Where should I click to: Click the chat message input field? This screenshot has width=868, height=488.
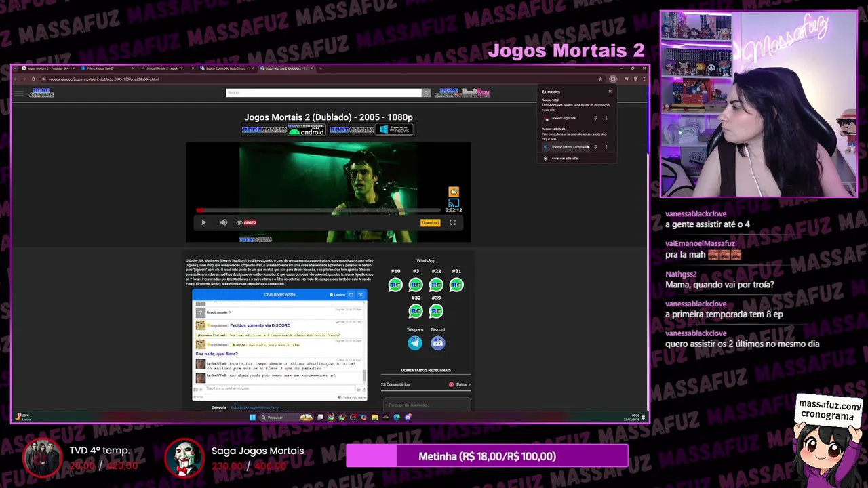[281, 388]
